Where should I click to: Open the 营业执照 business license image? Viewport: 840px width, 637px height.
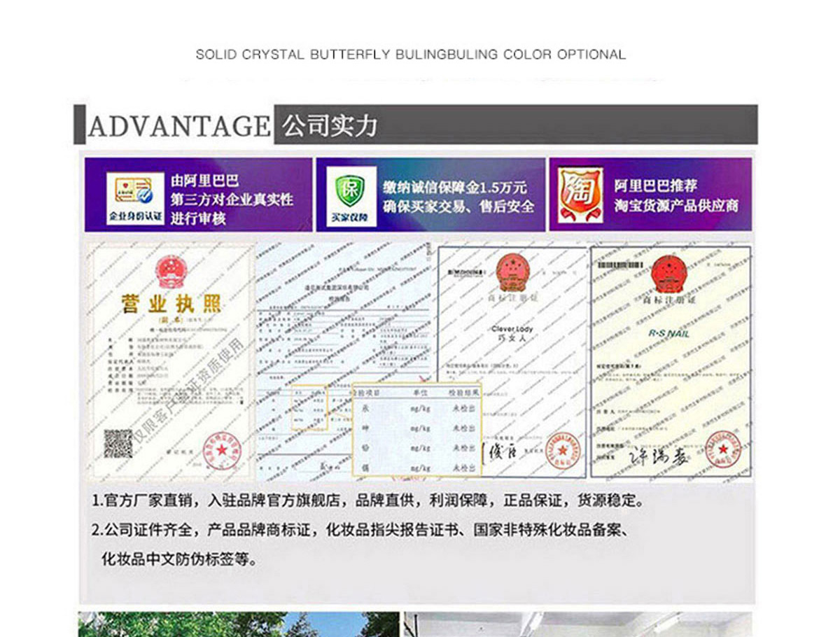click(x=171, y=362)
